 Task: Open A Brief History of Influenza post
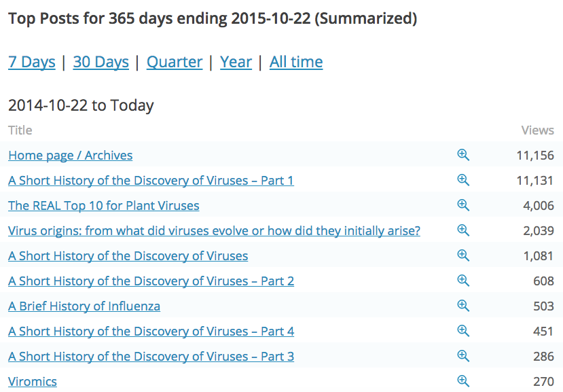click(x=84, y=306)
